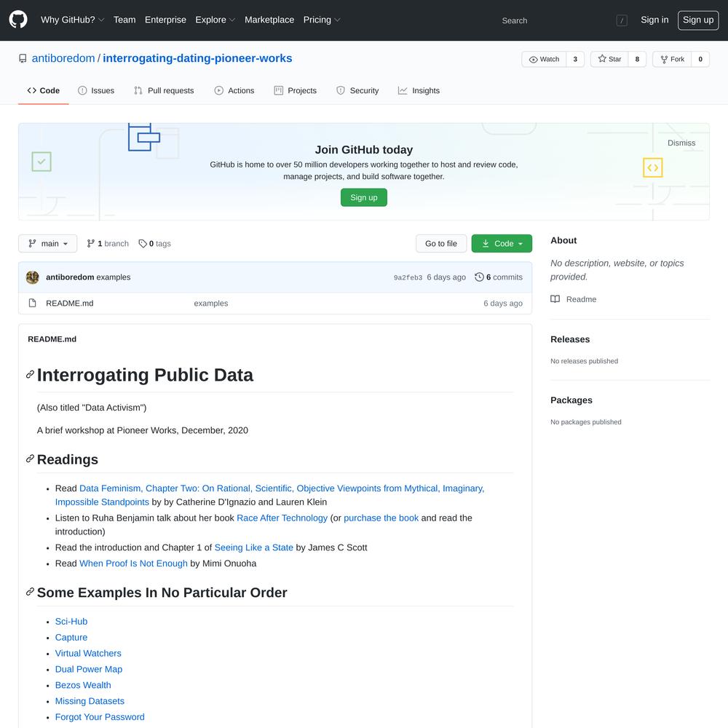
Task: Star this repository
Action: click(x=609, y=59)
